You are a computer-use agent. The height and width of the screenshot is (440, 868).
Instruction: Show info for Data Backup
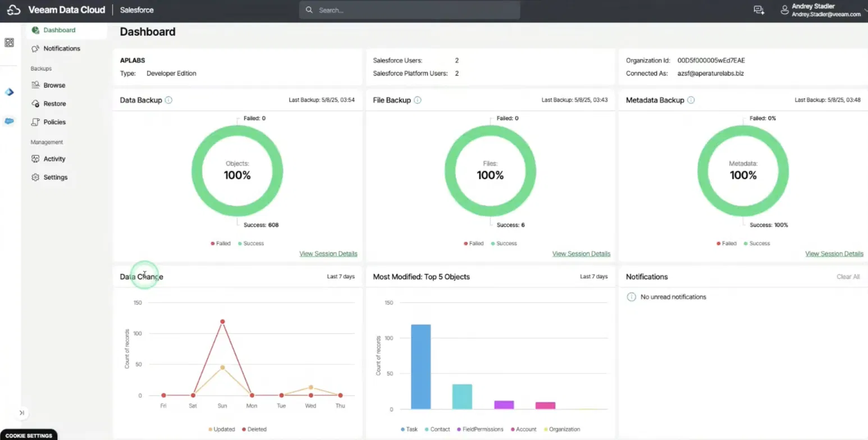pos(168,100)
